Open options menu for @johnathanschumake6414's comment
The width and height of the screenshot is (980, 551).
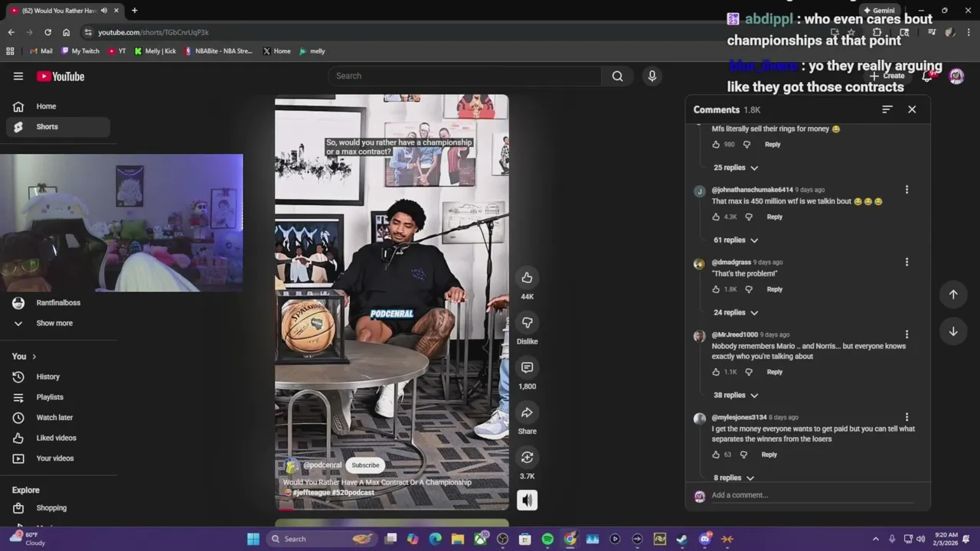[x=906, y=190]
